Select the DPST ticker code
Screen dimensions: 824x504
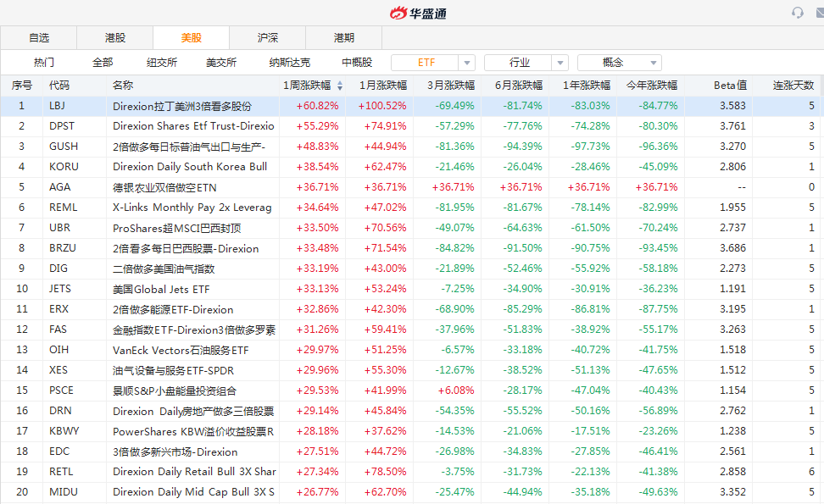pos(62,126)
